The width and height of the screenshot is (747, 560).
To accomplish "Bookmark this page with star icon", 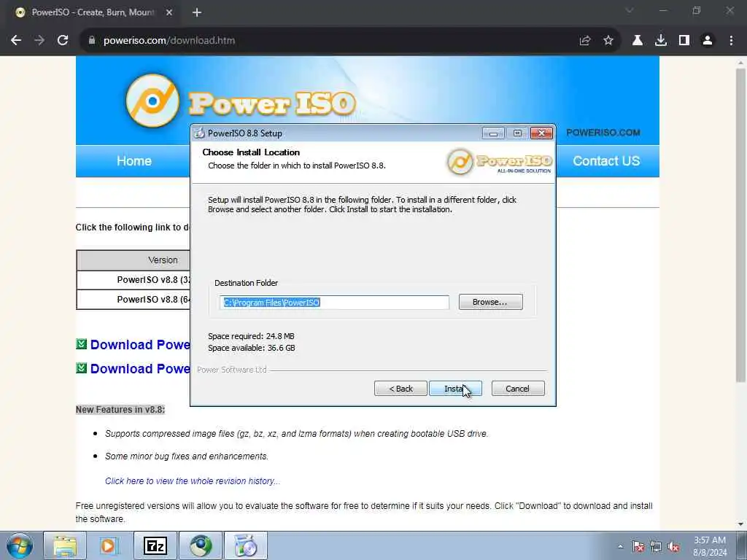I will pos(608,41).
